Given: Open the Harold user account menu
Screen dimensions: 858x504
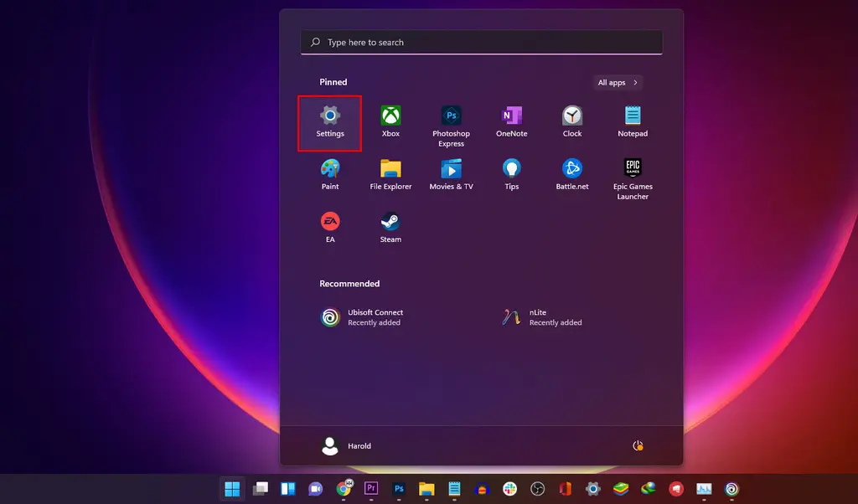Looking at the screenshot, I should tap(346, 445).
